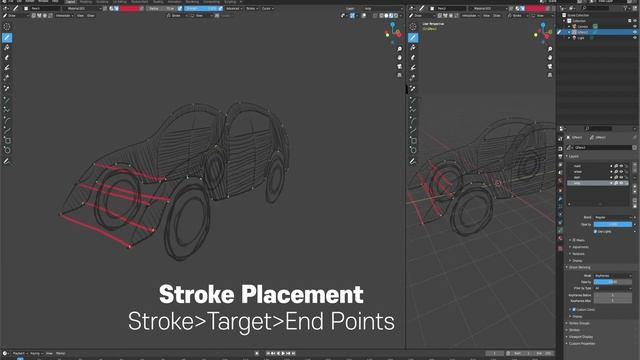The image size is (640, 360).
Task: Select the Cursor tool in right viewport
Action: coord(413,27)
